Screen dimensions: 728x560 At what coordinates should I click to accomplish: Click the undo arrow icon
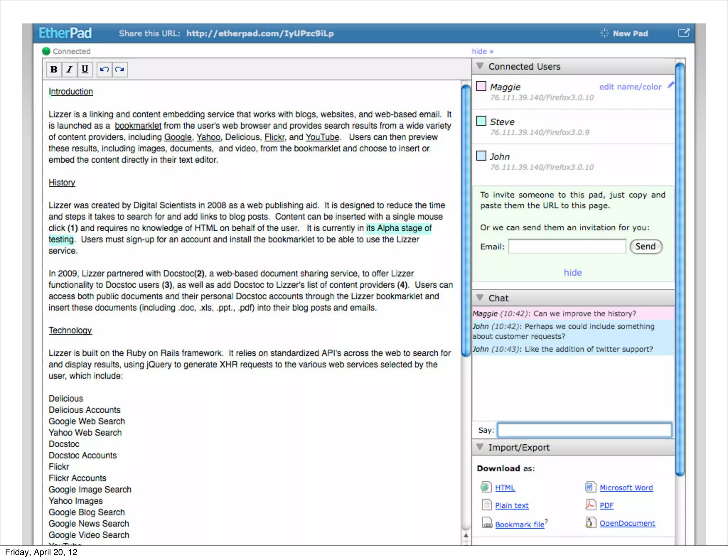tap(104, 69)
